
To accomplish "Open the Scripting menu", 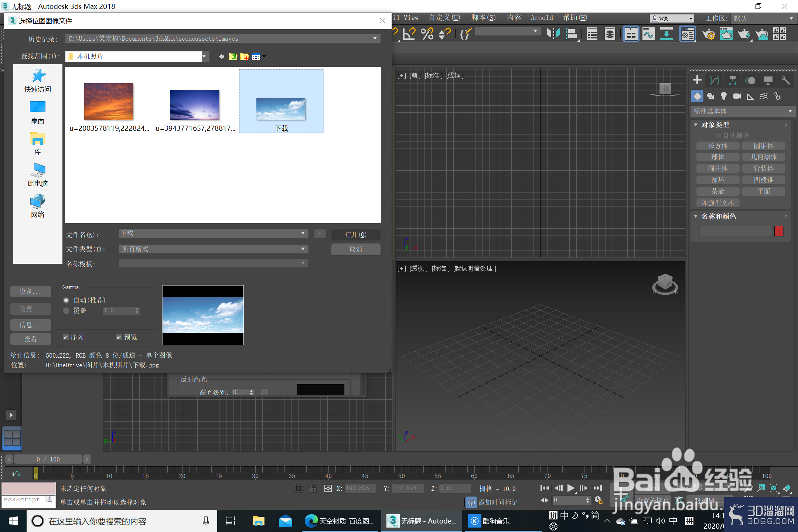I will (483, 17).
